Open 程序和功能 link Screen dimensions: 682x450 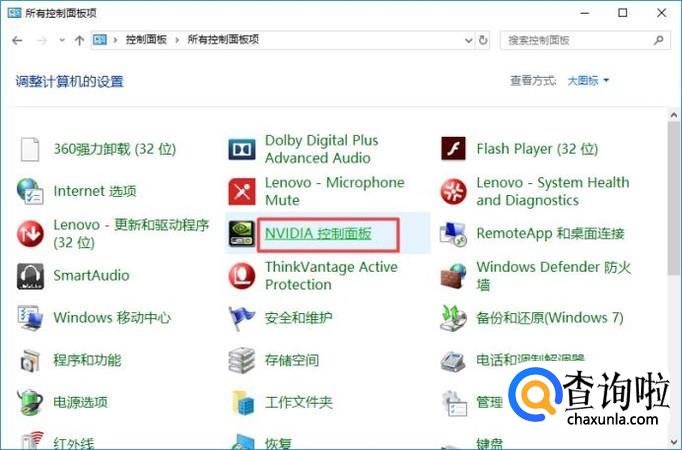(x=87, y=360)
